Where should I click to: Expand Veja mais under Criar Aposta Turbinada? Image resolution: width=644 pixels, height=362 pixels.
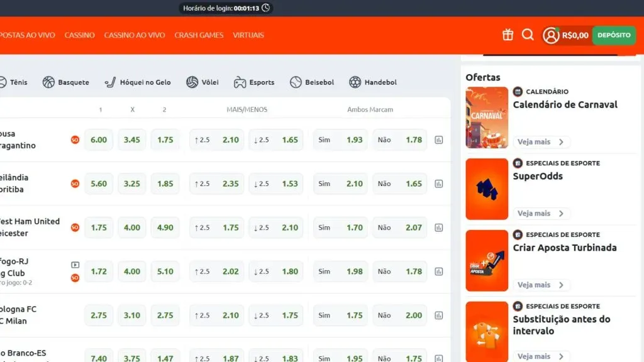[x=541, y=285]
